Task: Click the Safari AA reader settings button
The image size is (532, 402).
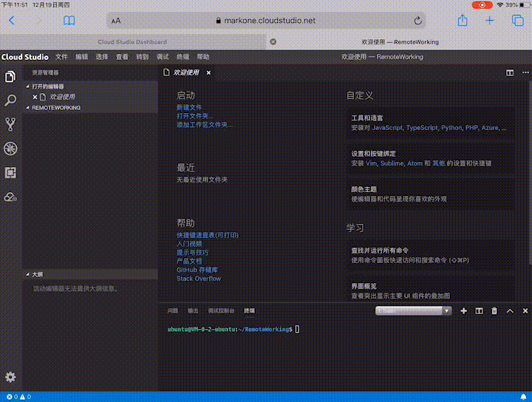Action: [116, 21]
